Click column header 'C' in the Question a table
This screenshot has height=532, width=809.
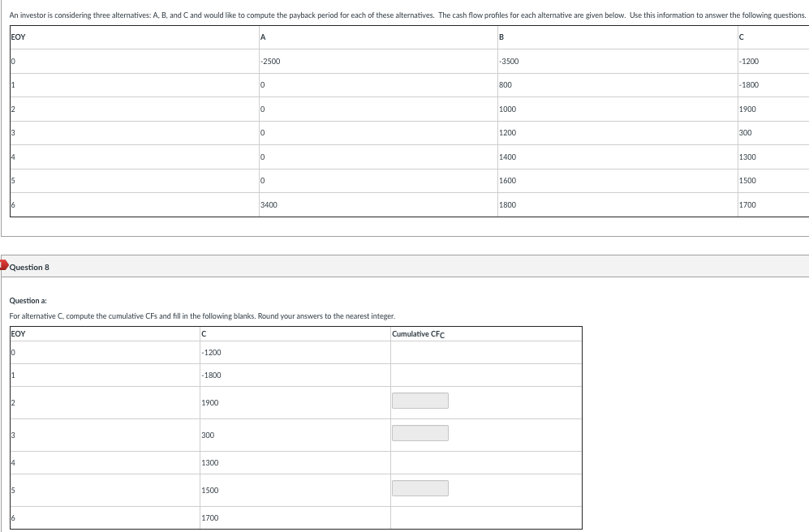click(x=204, y=334)
